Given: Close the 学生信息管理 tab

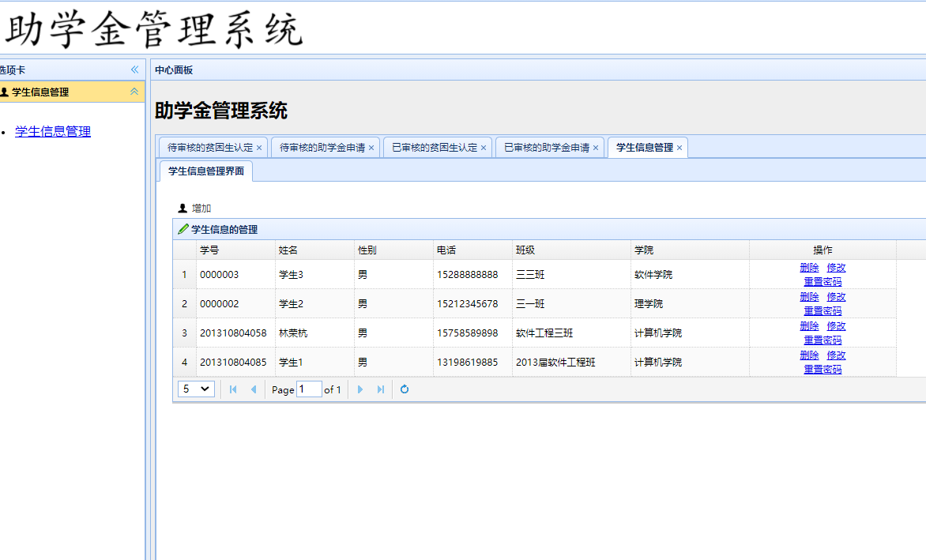Looking at the screenshot, I should point(679,148).
